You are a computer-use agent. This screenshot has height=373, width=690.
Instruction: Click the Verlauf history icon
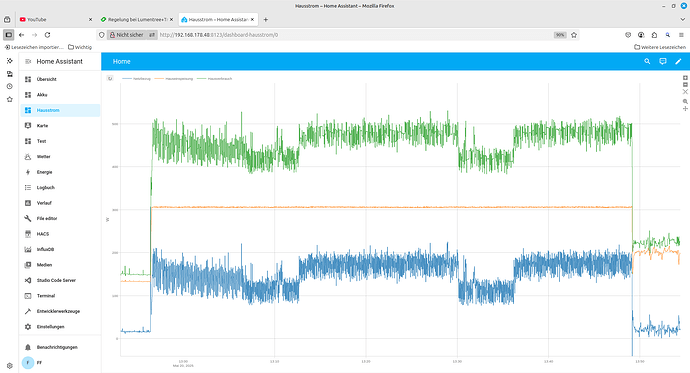(28, 203)
